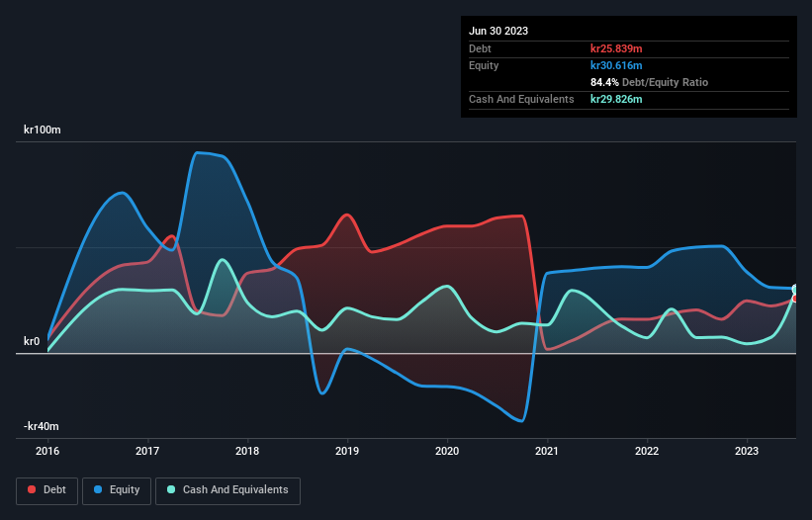Click the 2023 x-axis label
The image size is (812, 520).
click(x=747, y=451)
